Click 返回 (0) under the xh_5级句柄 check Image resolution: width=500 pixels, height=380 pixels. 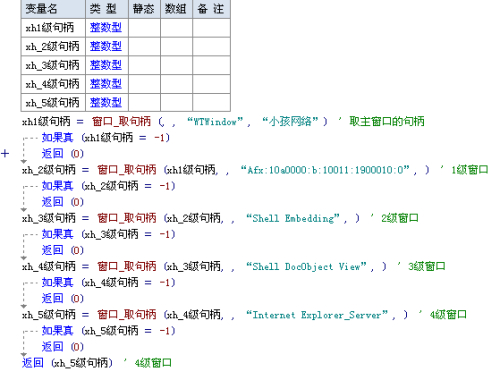[63, 347]
